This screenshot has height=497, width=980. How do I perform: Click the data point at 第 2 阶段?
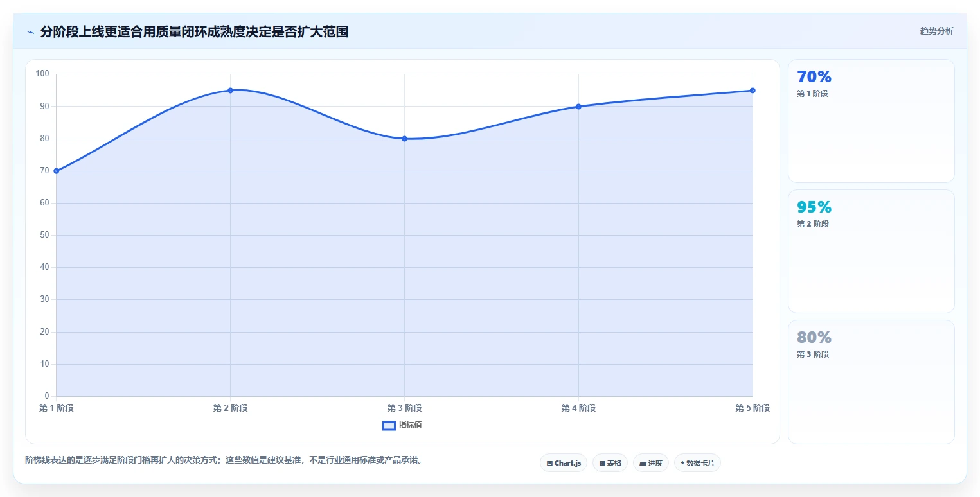[x=230, y=91]
